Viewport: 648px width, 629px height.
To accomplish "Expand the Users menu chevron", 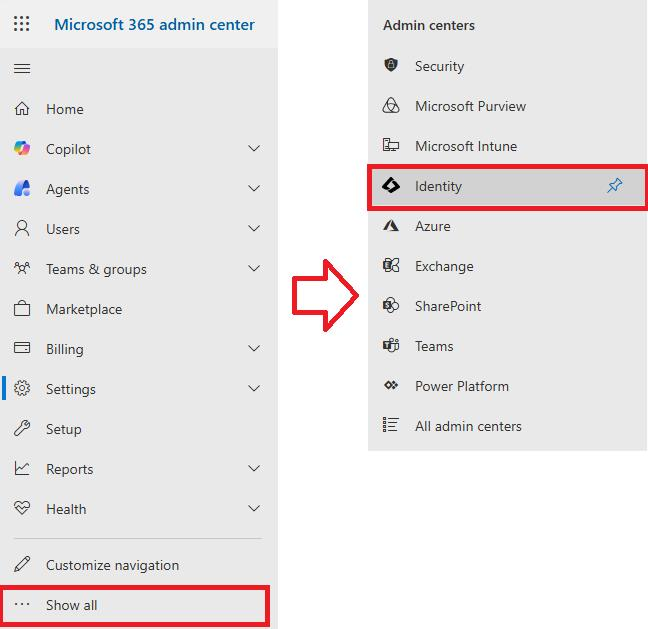I will point(254,228).
